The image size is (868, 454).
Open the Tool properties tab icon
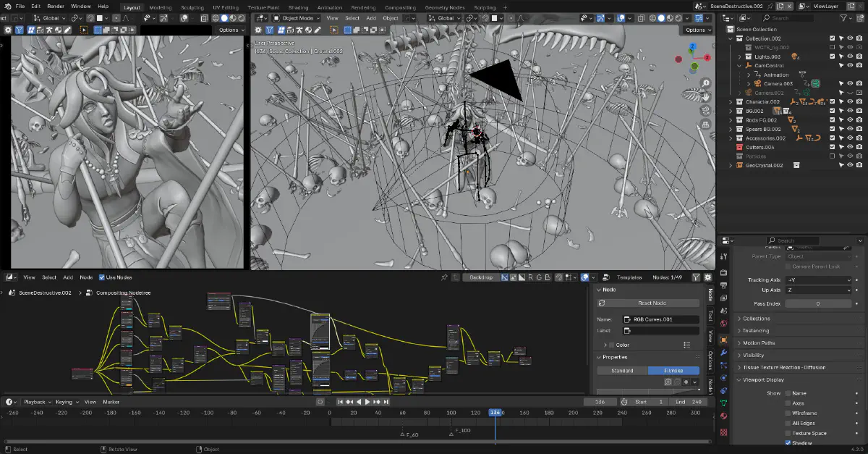pyautogui.click(x=724, y=257)
